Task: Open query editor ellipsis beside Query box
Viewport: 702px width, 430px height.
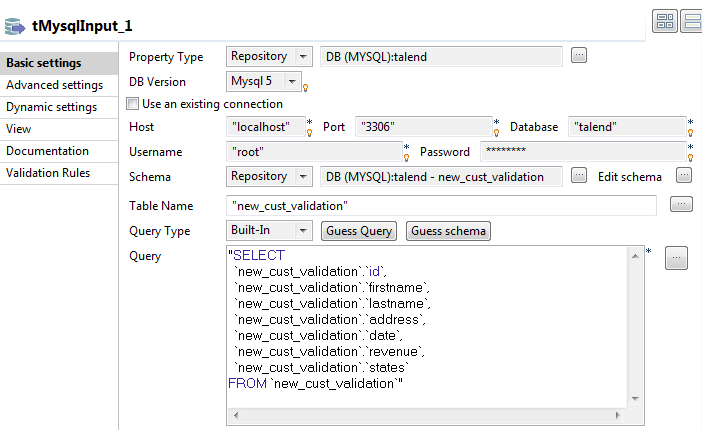Action: [x=677, y=257]
